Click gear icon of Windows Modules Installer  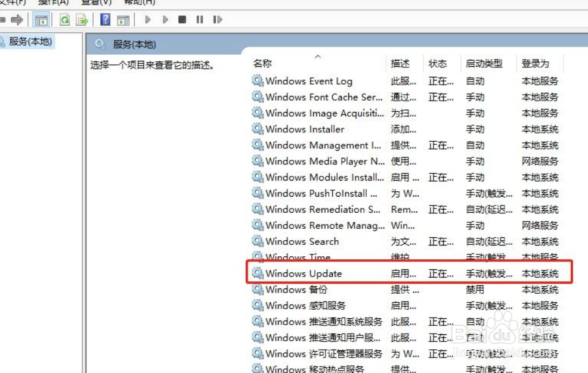[x=258, y=177]
